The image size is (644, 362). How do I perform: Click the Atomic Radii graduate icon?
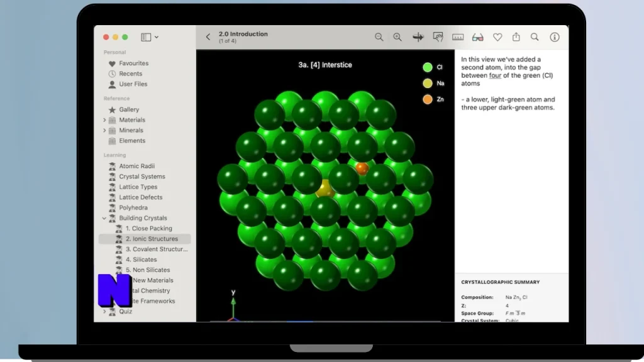click(112, 166)
